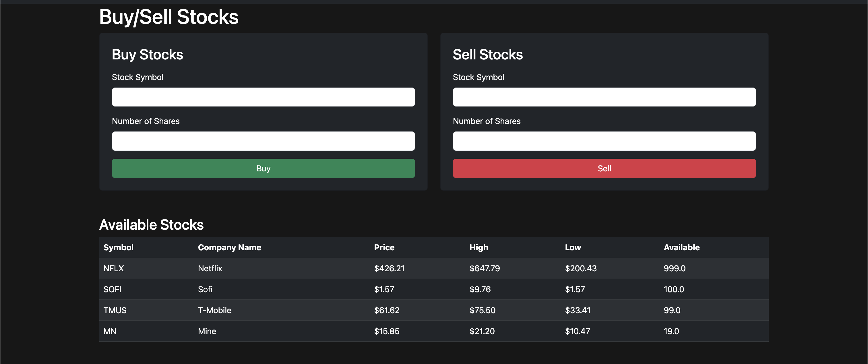Click the Symbol column header
The height and width of the screenshot is (364, 868).
(x=118, y=247)
